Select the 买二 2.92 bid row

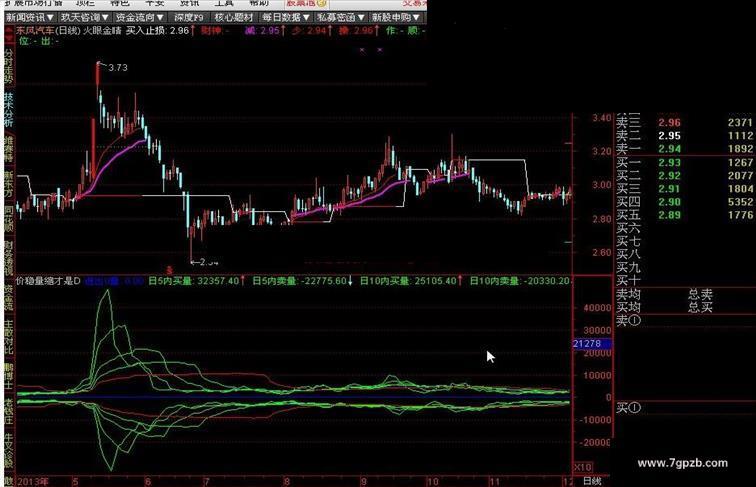point(685,176)
